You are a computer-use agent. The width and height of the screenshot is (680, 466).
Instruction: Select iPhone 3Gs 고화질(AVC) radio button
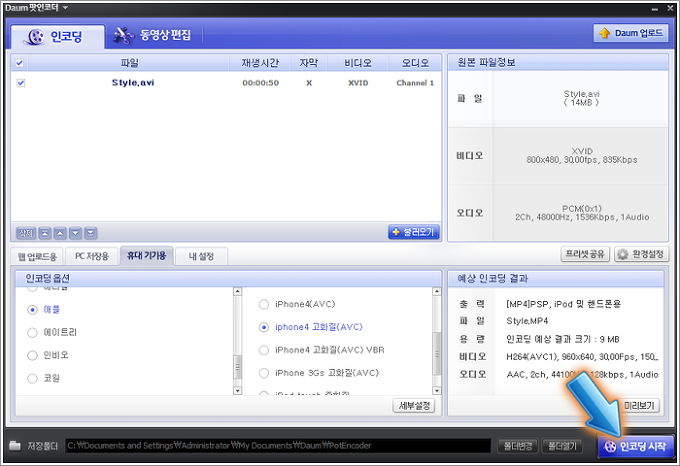[264, 373]
